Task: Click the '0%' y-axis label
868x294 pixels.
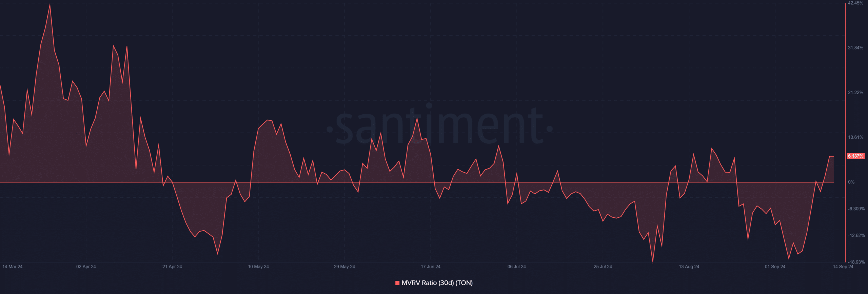Action: tap(851, 182)
